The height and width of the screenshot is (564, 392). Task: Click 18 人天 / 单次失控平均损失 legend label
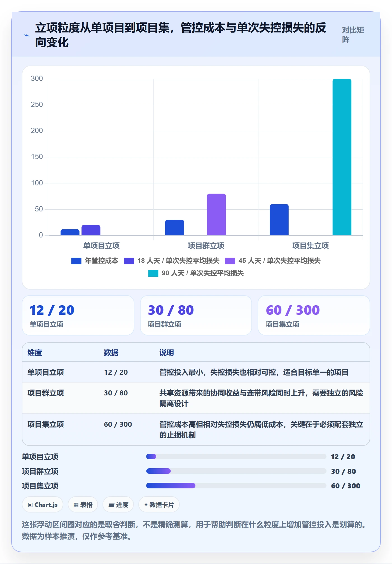(x=178, y=261)
